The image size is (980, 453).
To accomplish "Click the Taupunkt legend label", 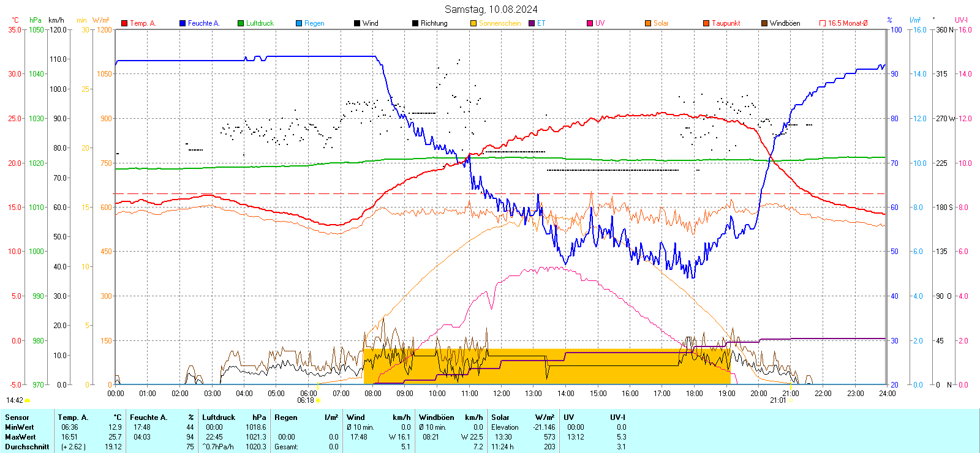I will (x=726, y=23).
